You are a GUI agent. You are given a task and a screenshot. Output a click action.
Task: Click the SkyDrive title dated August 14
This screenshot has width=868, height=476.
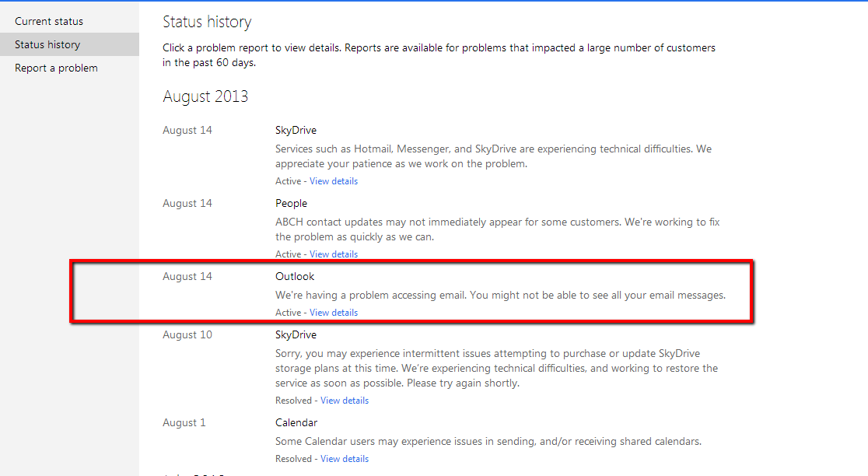tap(296, 130)
